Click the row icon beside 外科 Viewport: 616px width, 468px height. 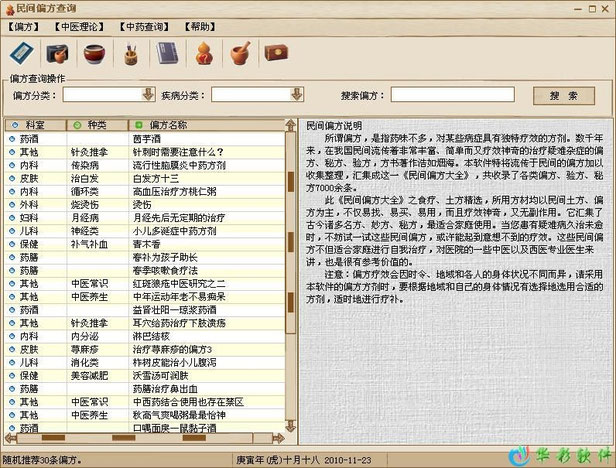[12, 205]
